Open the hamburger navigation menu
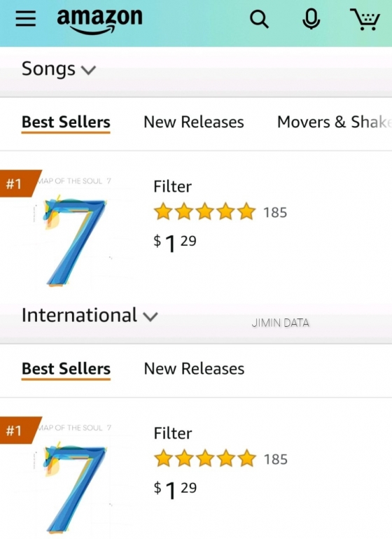Viewport: 392px width, 539px height. click(x=25, y=19)
